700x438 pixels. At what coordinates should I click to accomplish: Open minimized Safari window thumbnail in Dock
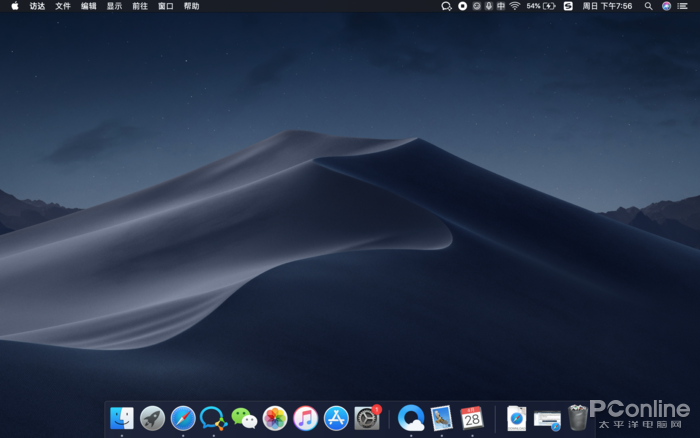547,421
